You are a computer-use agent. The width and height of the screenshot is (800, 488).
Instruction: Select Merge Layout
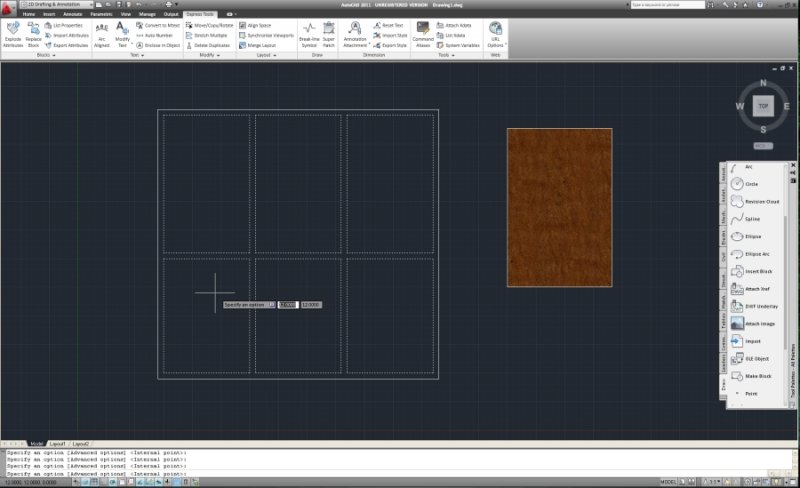pyautogui.click(x=258, y=45)
